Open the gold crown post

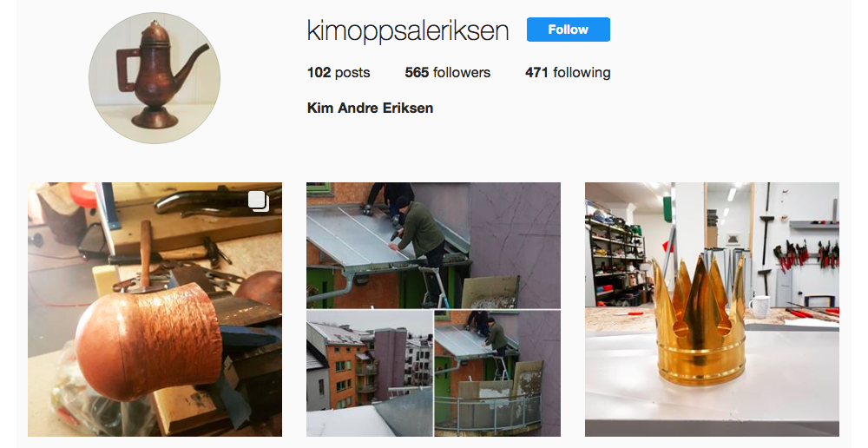point(712,310)
